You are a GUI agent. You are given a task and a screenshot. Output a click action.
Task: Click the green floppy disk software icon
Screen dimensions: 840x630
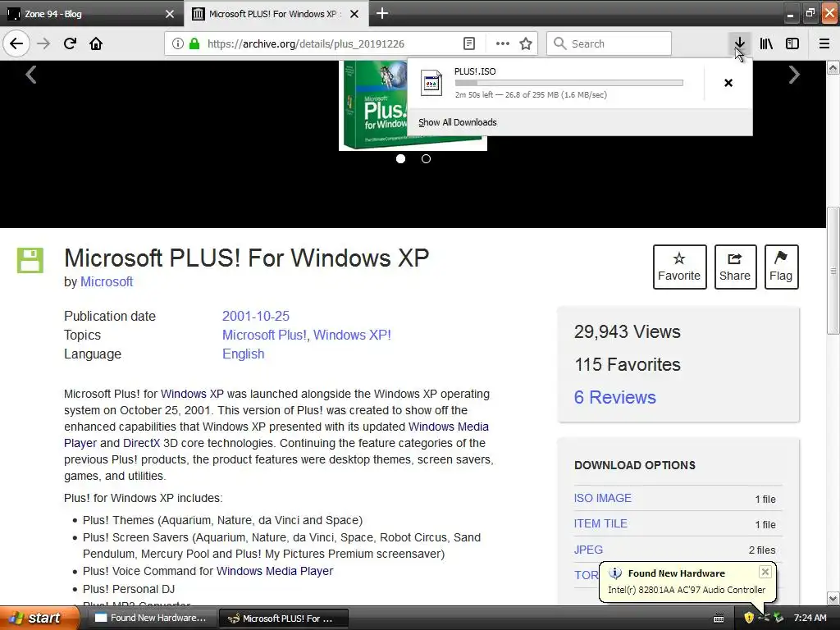(30, 260)
